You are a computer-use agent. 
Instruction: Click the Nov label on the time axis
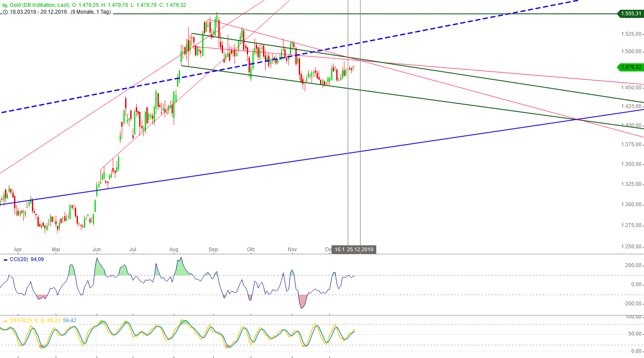pyautogui.click(x=292, y=250)
